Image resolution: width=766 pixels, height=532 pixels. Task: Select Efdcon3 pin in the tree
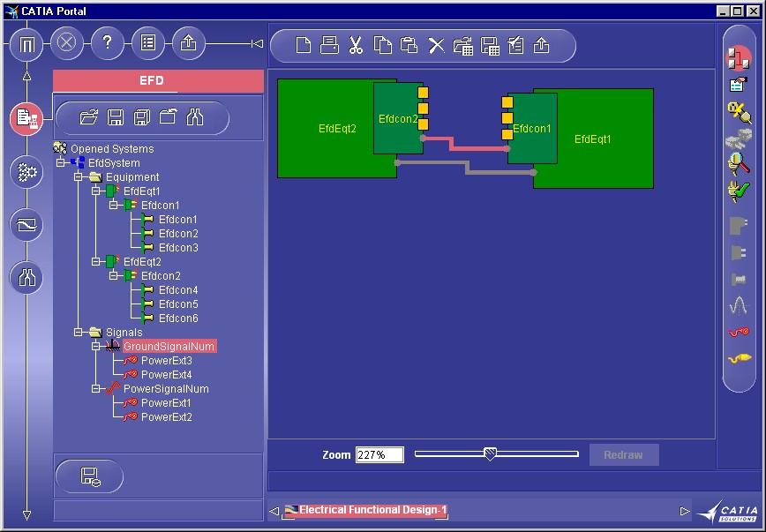[x=178, y=248]
